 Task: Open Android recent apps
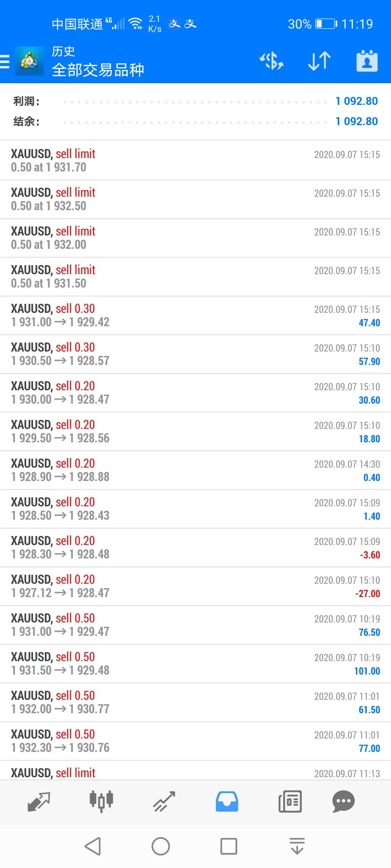pos(229,846)
